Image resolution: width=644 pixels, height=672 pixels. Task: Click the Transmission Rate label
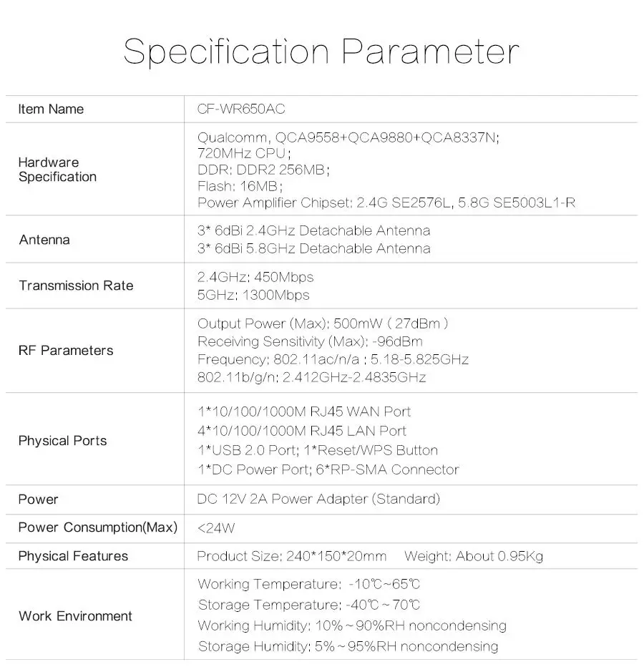pos(77,286)
